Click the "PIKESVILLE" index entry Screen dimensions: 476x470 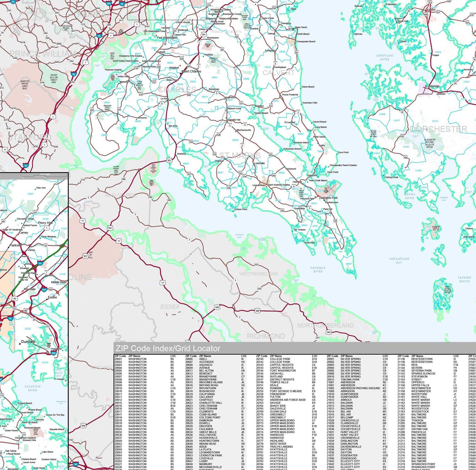click(x=419, y=432)
